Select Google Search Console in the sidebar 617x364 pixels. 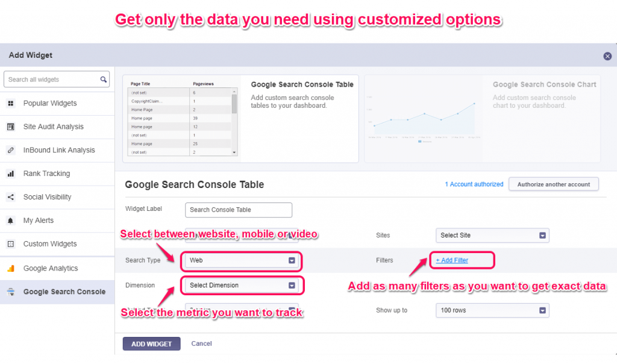click(64, 292)
